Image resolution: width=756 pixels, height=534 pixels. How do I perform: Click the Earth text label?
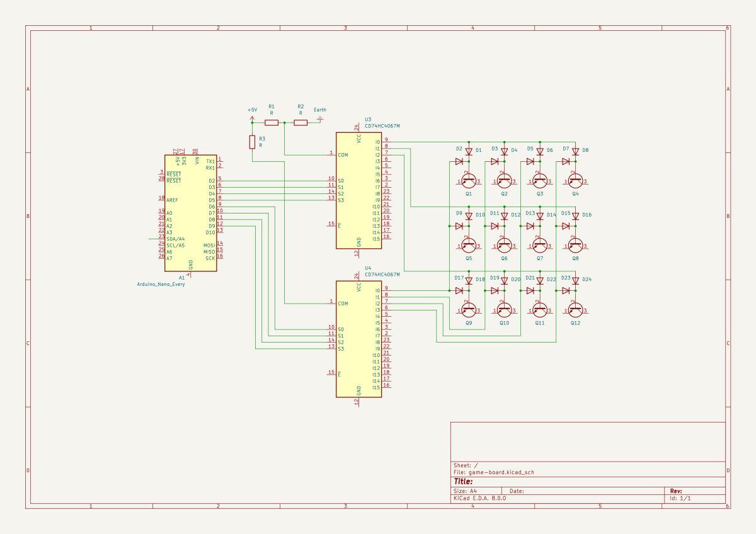coord(320,110)
